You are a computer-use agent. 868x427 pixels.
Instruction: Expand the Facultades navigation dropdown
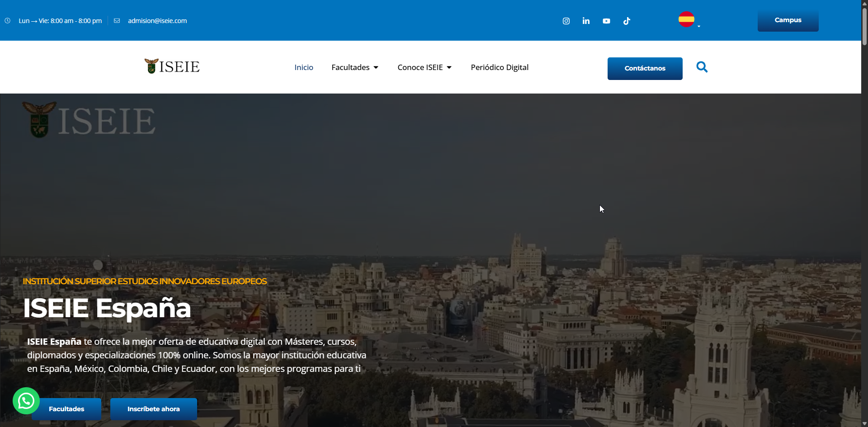(x=355, y=67)
